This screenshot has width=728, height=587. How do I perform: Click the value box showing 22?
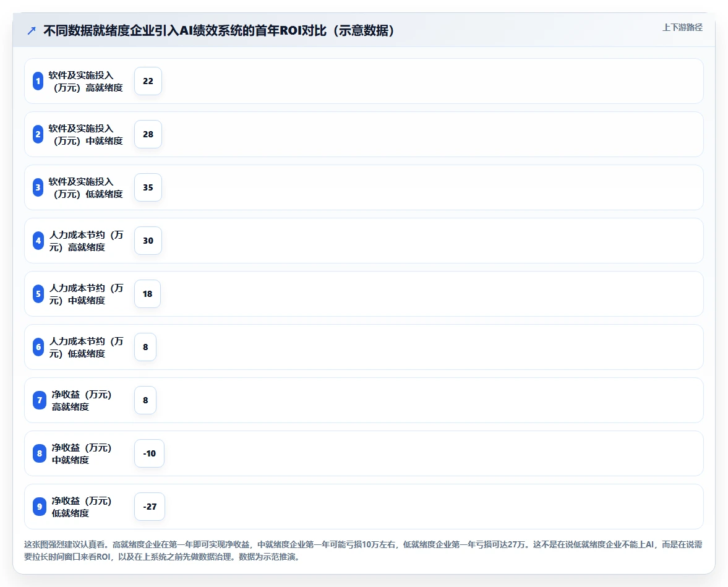click(x=148, y=81)
